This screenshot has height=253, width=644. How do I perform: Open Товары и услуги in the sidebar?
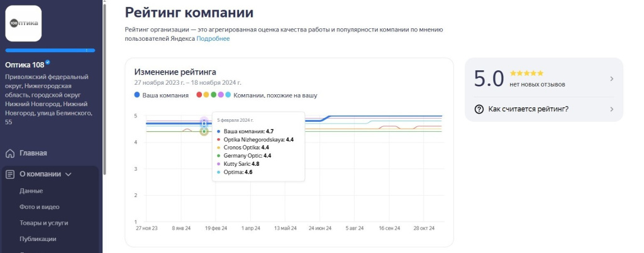44,223
